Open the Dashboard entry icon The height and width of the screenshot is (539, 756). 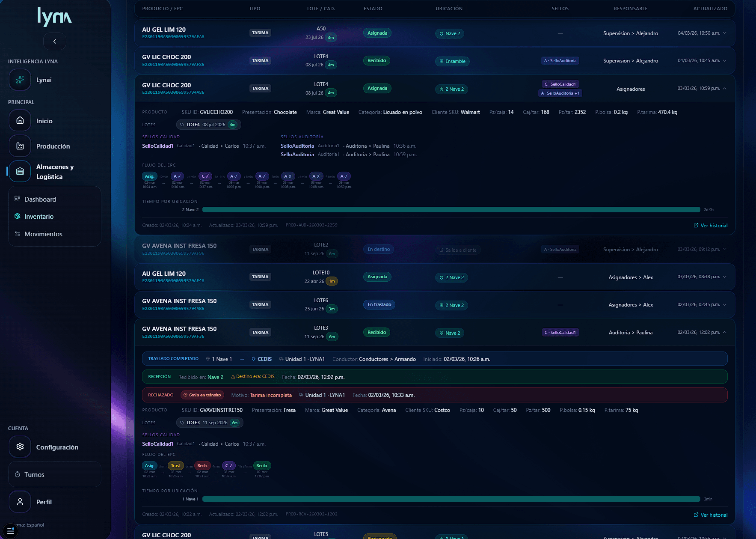coord(17,199)
